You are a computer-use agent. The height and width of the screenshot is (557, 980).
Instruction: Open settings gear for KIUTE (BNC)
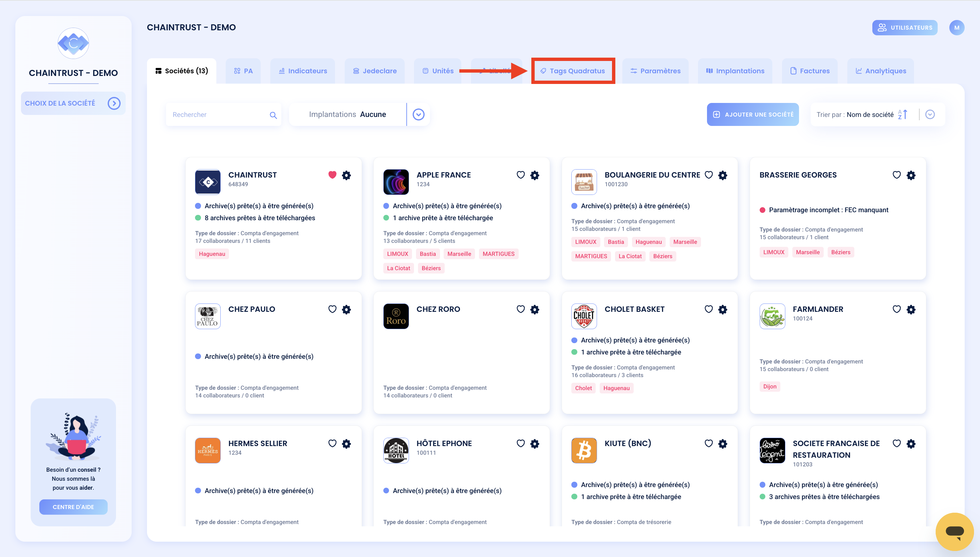click(722, 444)
